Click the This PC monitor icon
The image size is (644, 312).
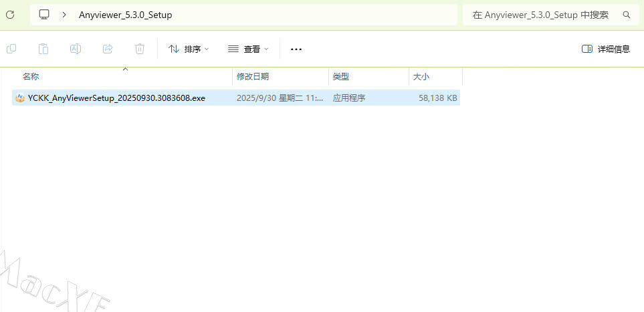(45, 15)
